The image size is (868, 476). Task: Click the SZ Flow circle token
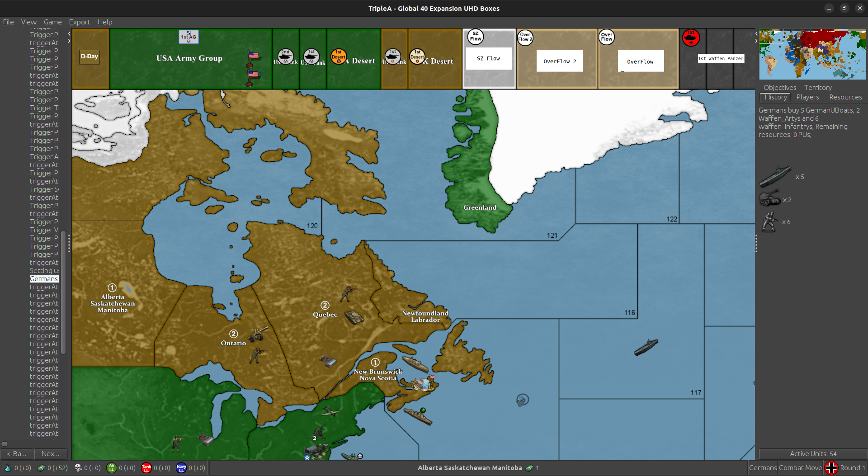click(x=476, y=37)
